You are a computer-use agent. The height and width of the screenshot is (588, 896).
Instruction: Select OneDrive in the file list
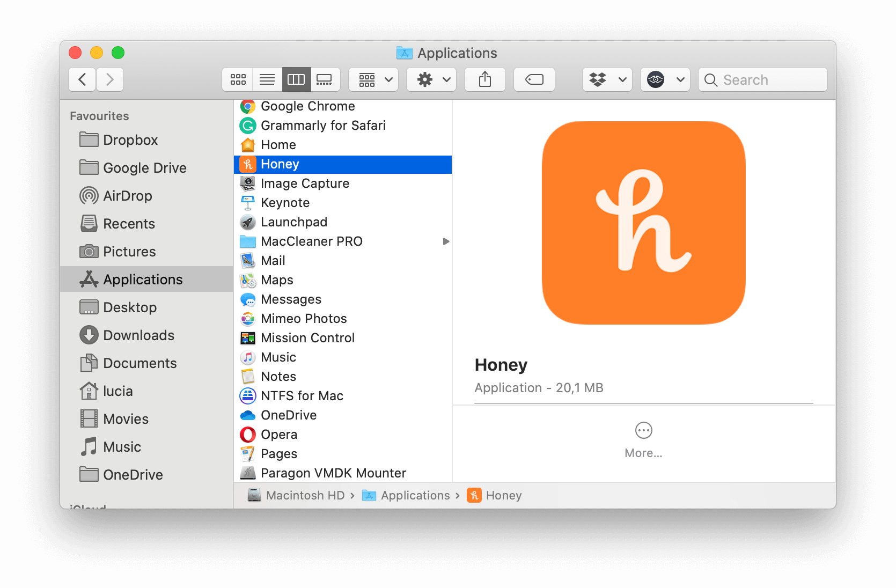pyautogui.click(x=343, y=415)
